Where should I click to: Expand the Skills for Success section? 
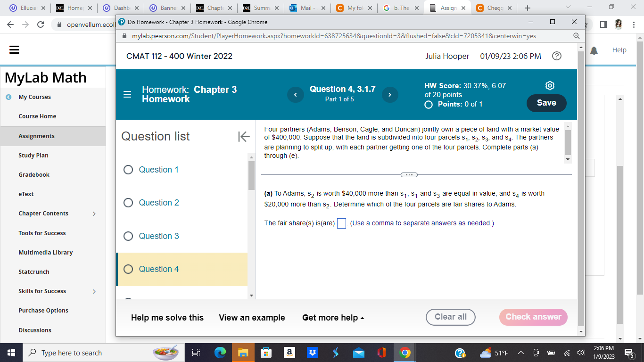click(x=94, y=291)
